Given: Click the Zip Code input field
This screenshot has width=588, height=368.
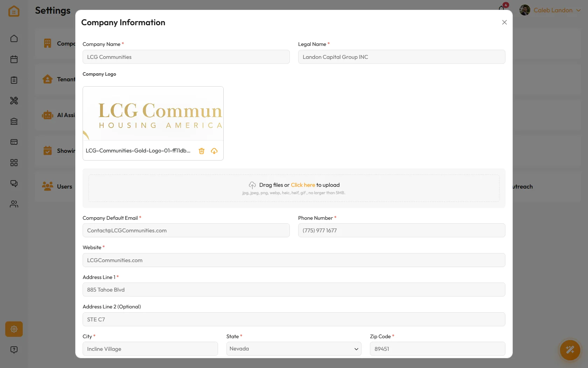Looking at the screenshot, I should tap(437, 349).
